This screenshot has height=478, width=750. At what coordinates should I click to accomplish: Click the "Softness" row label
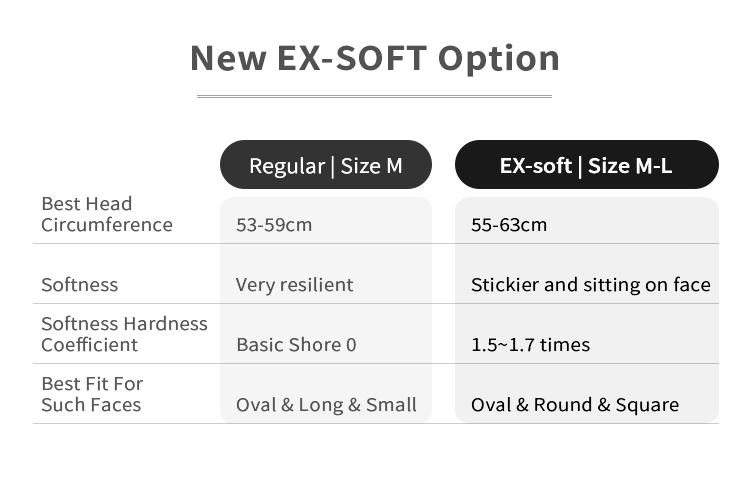pyautogui.click(x=79, y=285)
